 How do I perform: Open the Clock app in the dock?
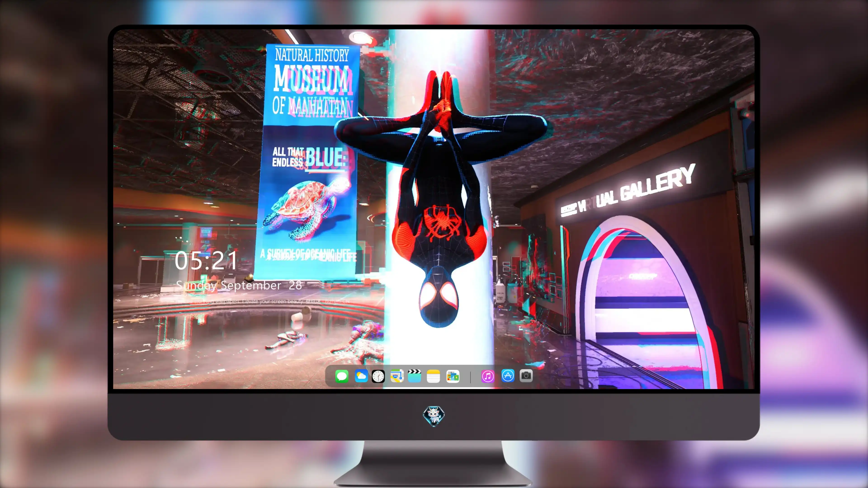pyautogui.click(x=378, y=376)
